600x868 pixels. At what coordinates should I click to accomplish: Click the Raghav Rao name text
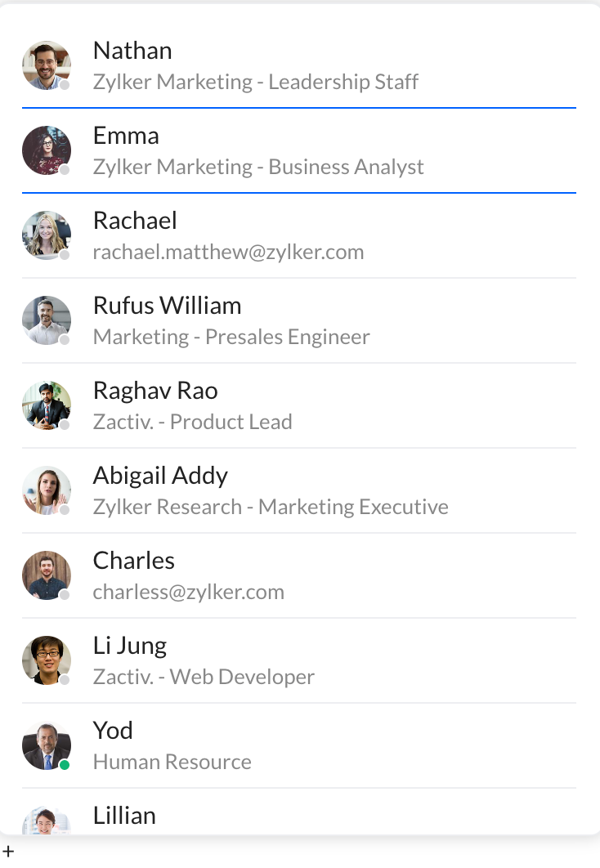pyautogui.click(x=155, y=391)
